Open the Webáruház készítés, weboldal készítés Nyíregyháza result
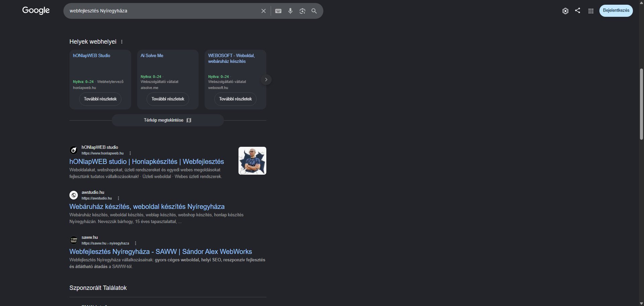The height and width of the screenshot is (306, 644). tap(147, 207)
